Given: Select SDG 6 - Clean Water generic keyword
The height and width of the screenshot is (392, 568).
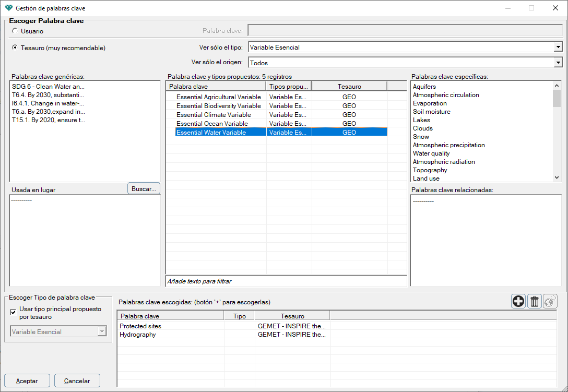Looking at the screenshot, I should tap(48, 87).
